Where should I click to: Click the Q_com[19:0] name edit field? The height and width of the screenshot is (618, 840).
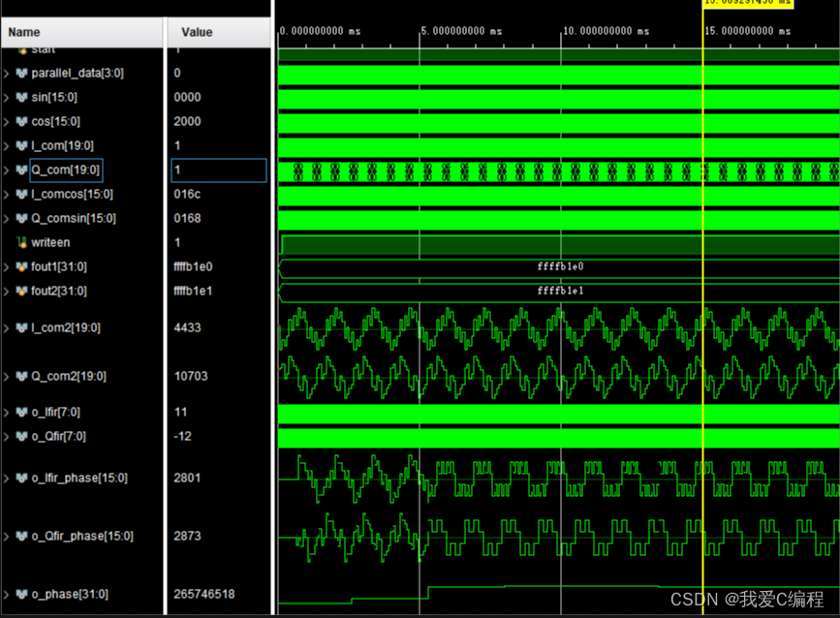pos(65,170)
